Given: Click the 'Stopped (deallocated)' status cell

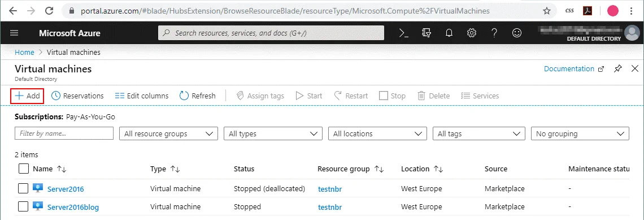Looking at the screenshot, I should tap(269, 189).
